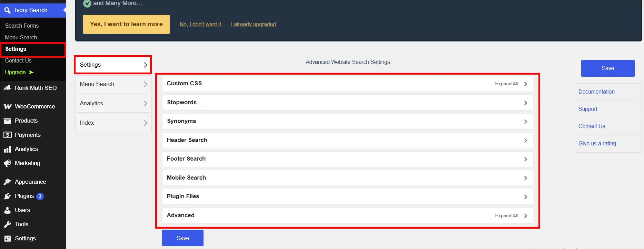Click the No, I don't want it link
The width and height of the screenshot is (644, 249).
pos(200,25)
